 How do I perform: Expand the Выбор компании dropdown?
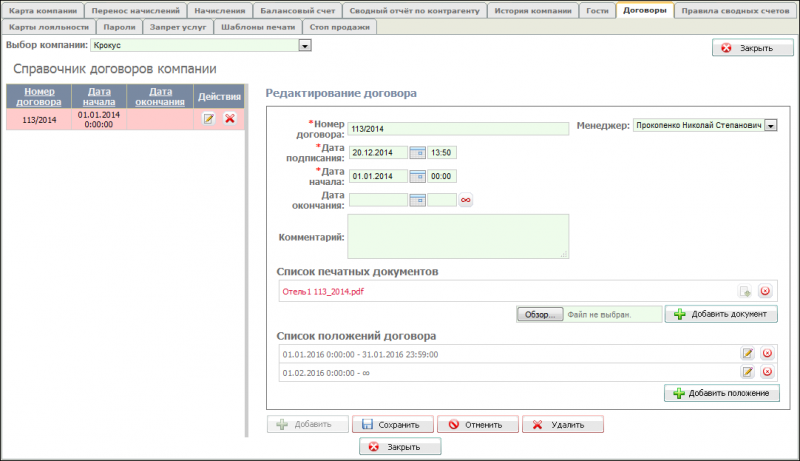coord(306,46)
